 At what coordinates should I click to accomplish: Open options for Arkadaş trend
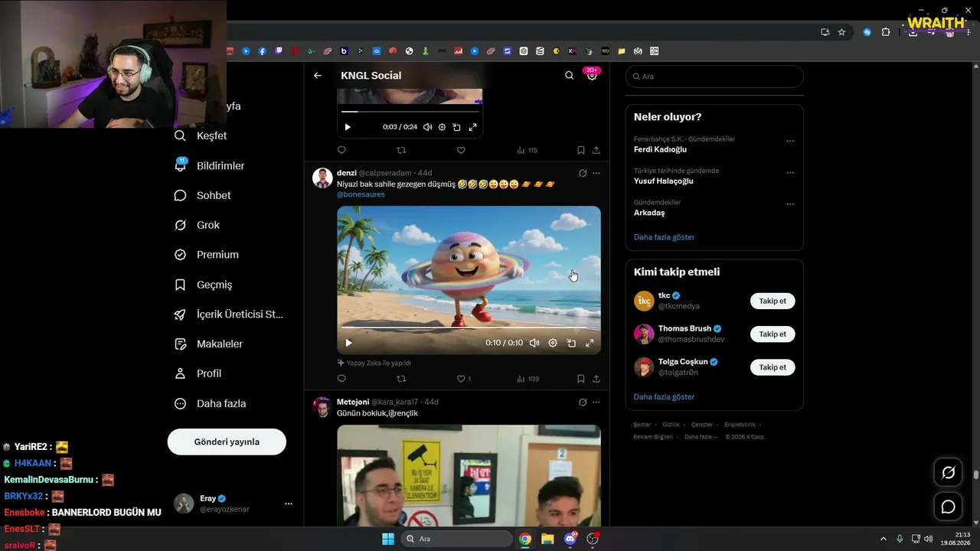790,204
